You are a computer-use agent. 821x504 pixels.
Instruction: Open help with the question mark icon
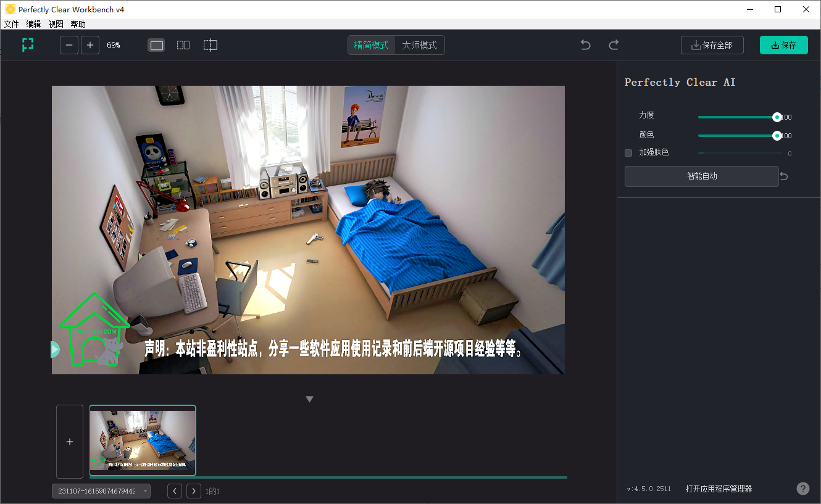[x=802, y=489]
